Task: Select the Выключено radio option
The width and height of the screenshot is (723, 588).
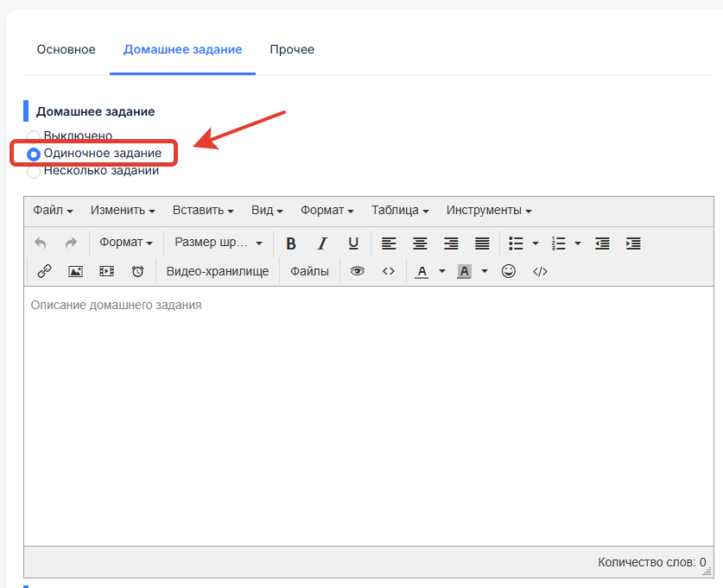Action: tap(33, 136)
